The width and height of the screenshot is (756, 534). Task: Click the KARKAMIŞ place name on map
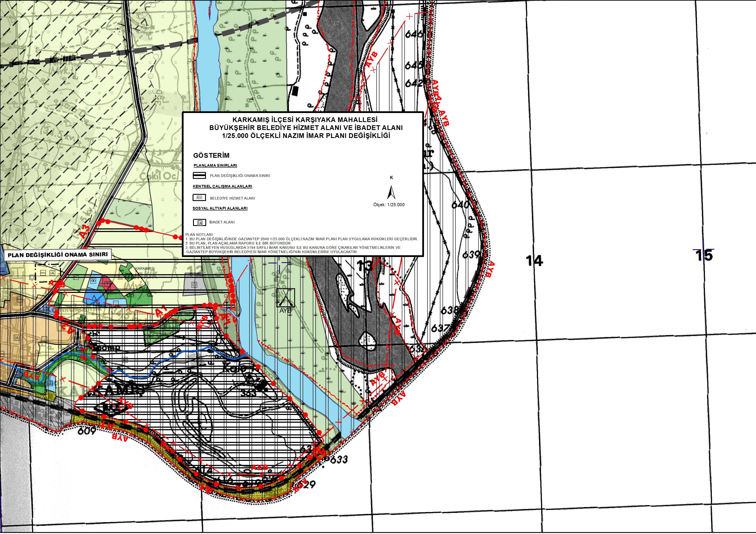[145, 268]
